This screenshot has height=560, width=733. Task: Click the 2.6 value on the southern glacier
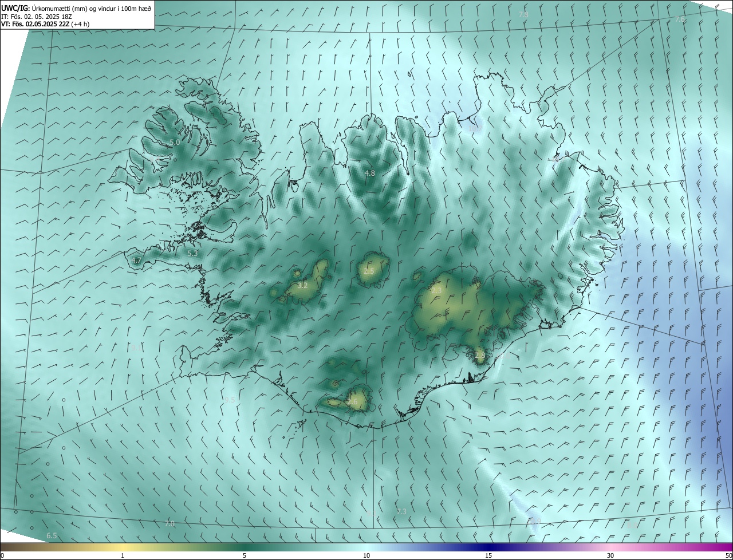coord(352,403)
